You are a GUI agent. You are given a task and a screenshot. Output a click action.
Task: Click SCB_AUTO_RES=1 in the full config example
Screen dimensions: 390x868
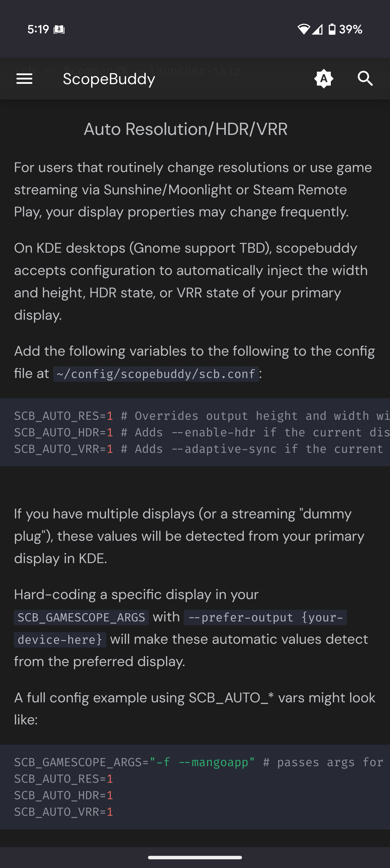63,779
